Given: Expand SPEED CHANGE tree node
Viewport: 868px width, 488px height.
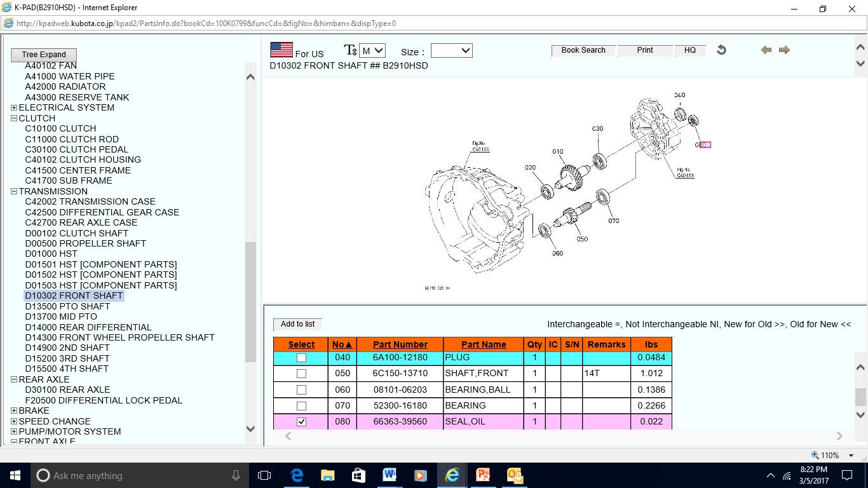Looking at the screenshot, I should [14, 421].
